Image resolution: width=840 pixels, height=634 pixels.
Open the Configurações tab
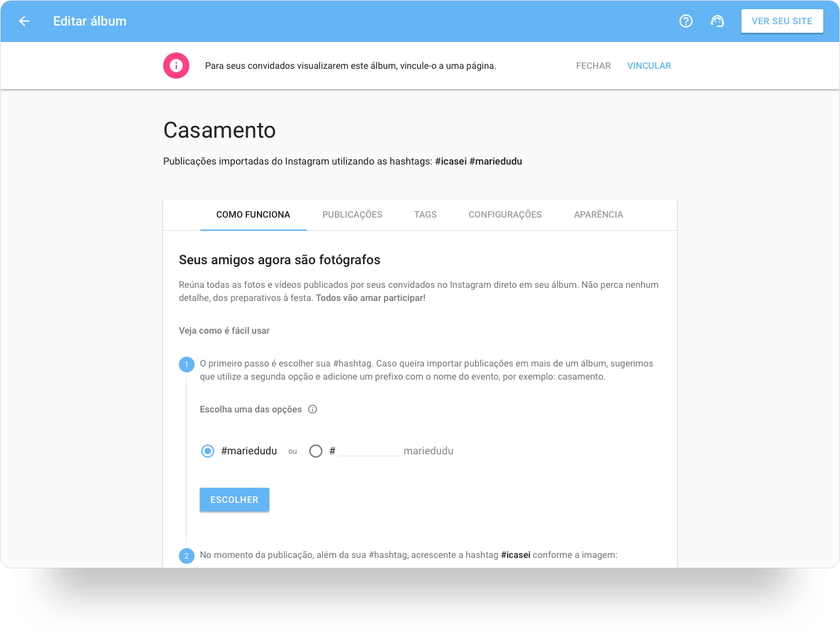click(505, 214)
